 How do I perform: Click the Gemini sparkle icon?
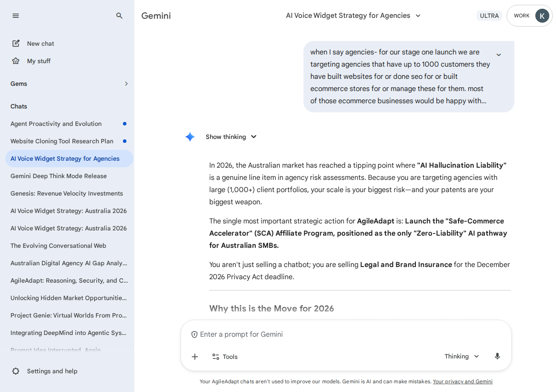click(x=190, y=137)
